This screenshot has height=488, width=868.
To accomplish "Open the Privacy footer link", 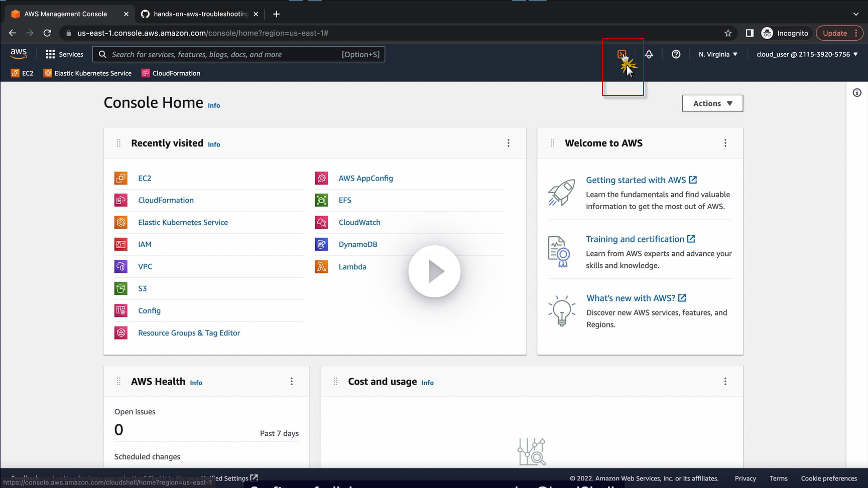I will (746, 478).
